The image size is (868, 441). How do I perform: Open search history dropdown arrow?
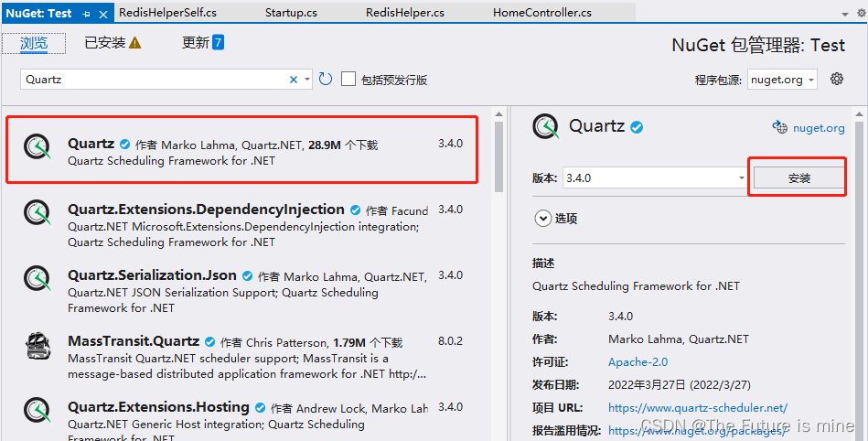307,80
